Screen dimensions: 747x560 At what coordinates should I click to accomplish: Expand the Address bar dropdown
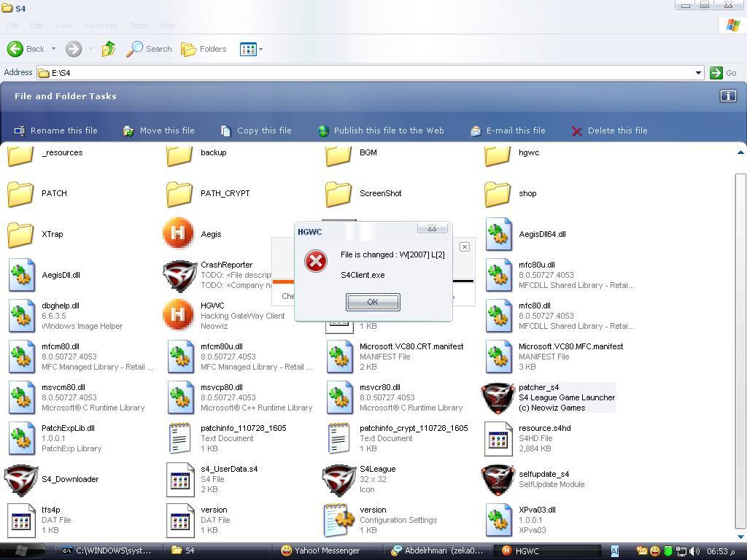tap(698, 73)
